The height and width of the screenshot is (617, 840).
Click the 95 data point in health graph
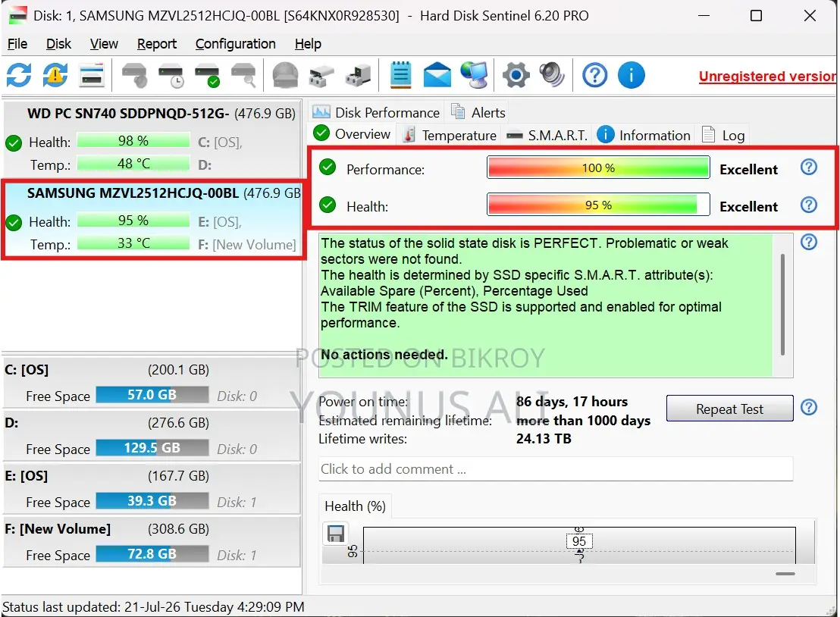coord(579,541)
